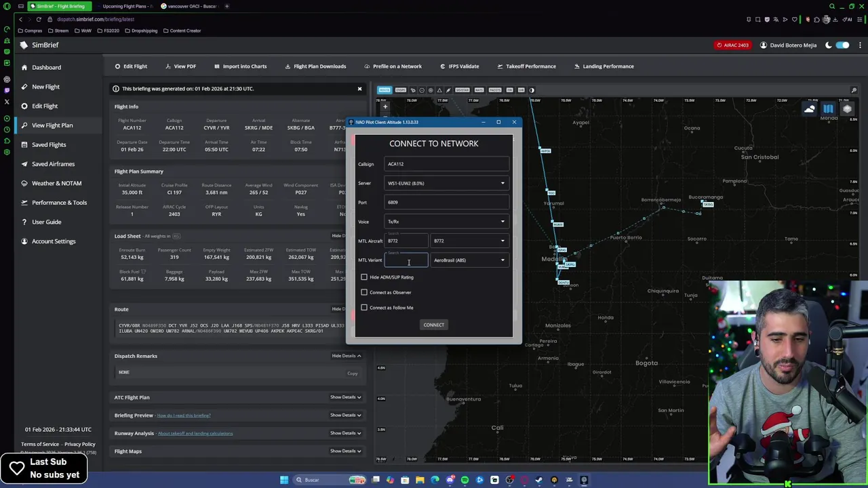Viewport: 868px width, 488px height.
Task: Show details for ATC Flight Plan
Action: click(346, 397)
